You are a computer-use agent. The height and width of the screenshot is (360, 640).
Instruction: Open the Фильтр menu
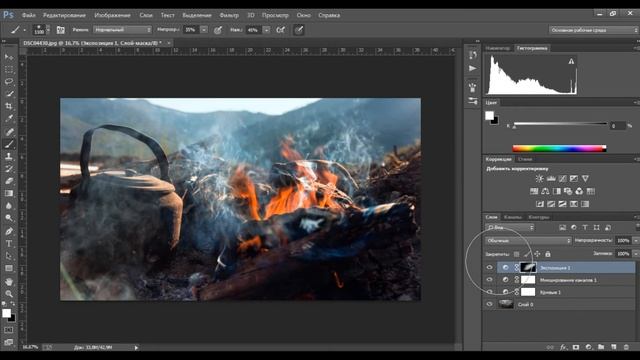coord(229,15)
